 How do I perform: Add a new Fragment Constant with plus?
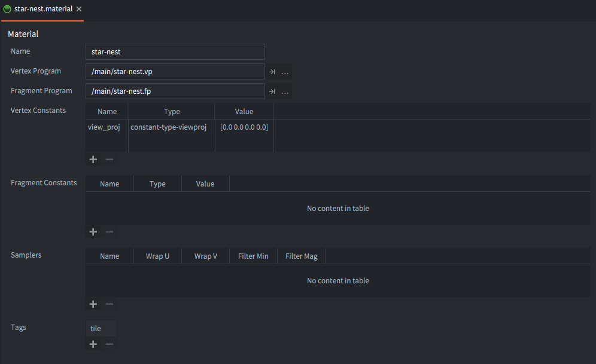(93, 232)
